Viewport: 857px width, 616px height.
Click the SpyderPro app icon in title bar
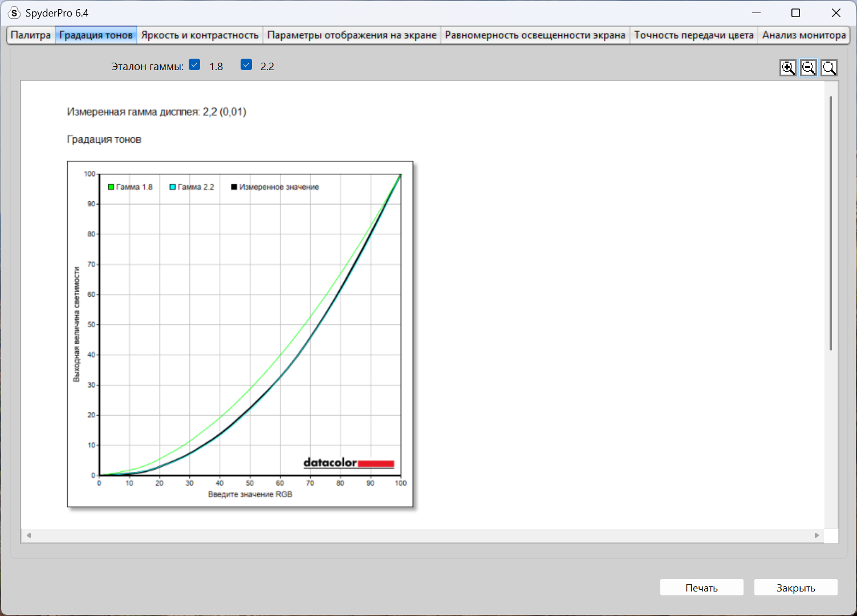coord(14,13)
